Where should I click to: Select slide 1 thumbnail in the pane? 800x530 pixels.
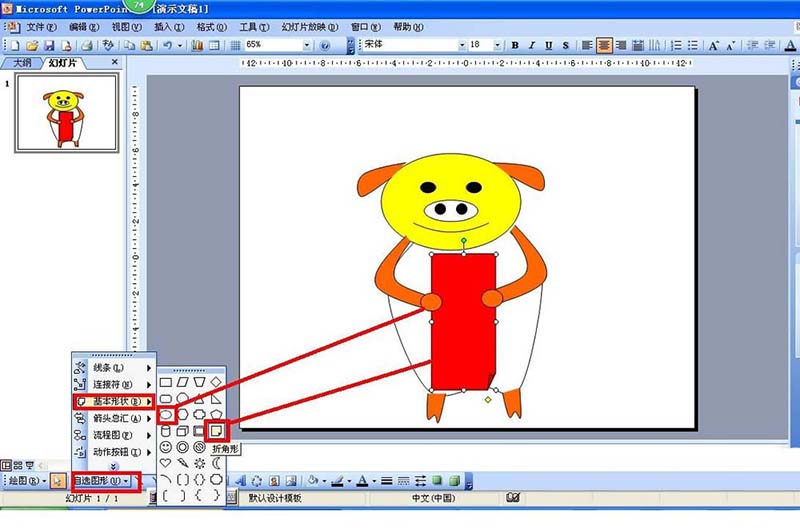click(67, 112)
